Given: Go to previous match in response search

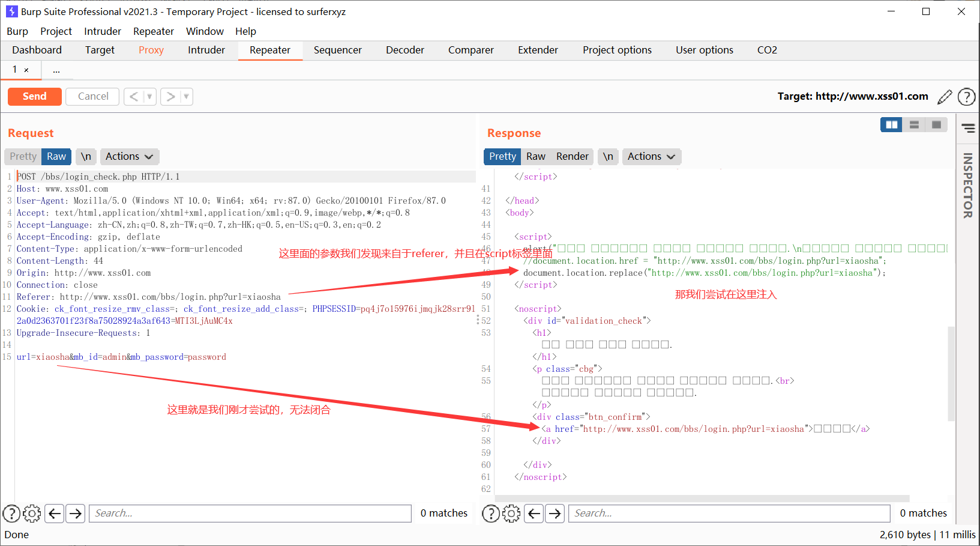Looking at the screenshot, I should (x=534, y=514).
